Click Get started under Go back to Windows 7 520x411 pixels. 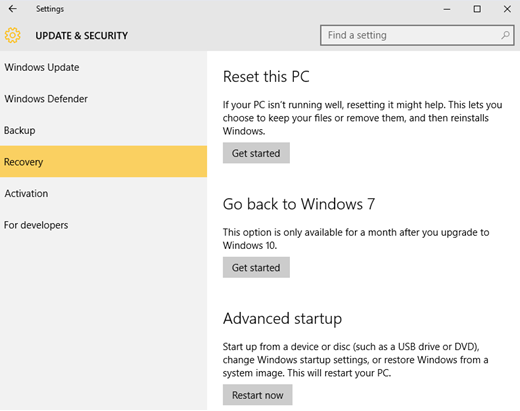pos(256,267)
